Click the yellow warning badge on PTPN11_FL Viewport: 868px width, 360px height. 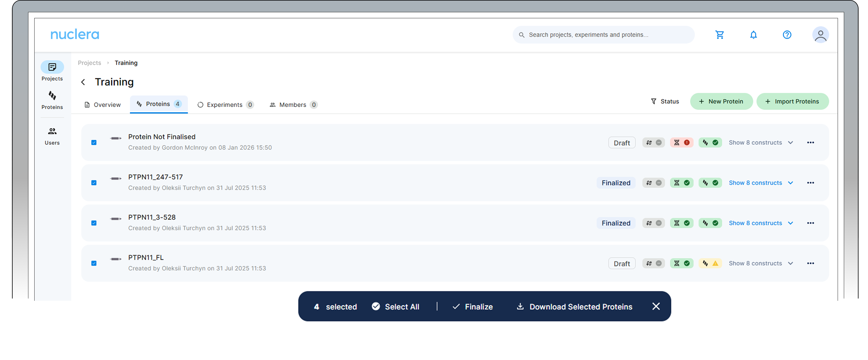[x=710, y=263]
